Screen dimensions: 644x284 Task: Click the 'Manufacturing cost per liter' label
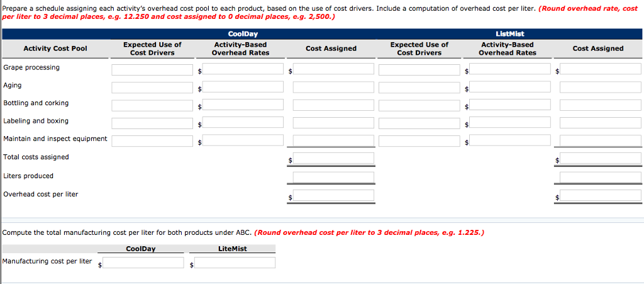(47, 261)
